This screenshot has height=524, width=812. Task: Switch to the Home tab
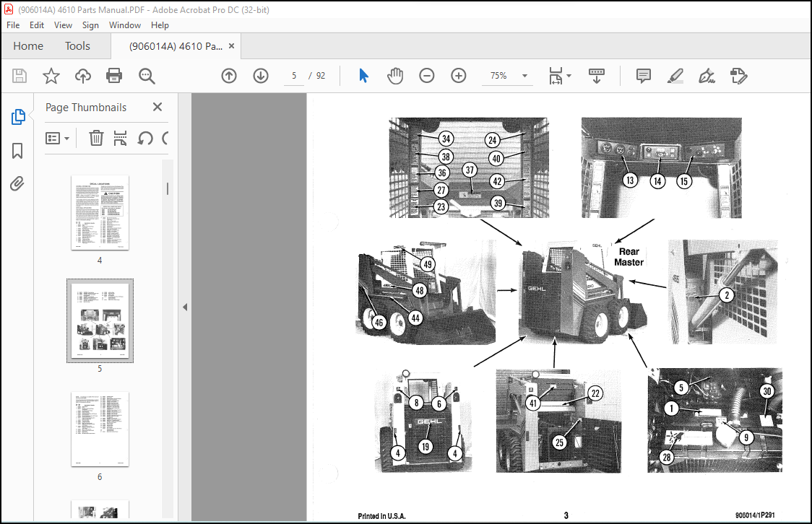click(28, 46)
